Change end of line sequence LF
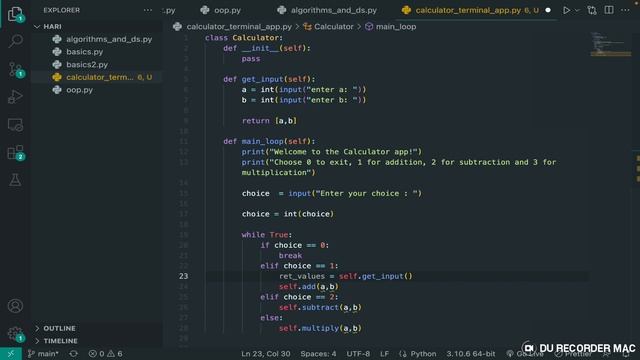The image size is (640, 360). [x=384, y=353]
